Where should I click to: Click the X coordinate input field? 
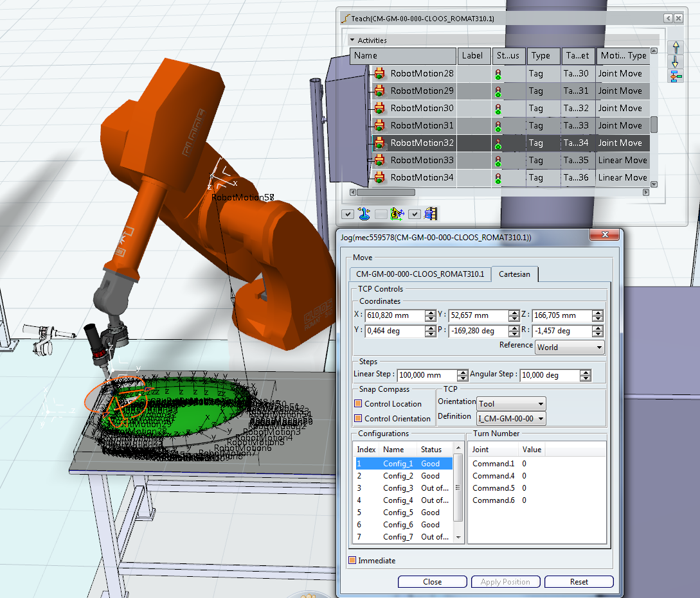coord(393,315)
